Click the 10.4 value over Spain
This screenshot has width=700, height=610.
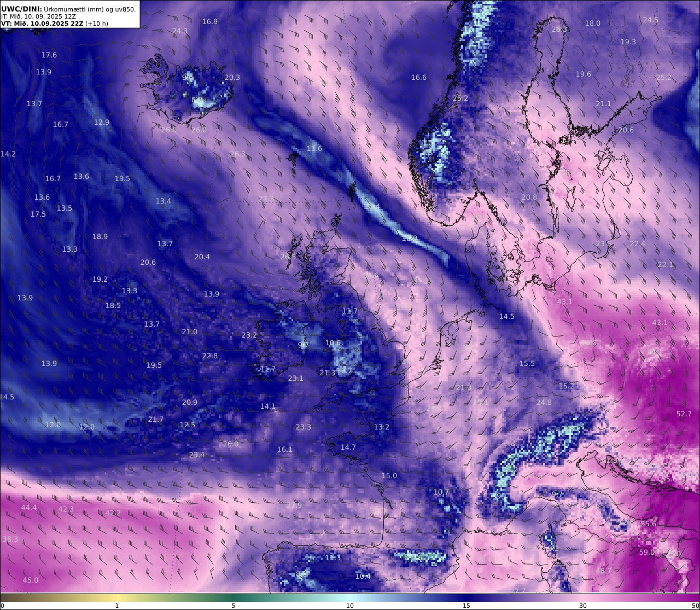click(x=363, y=576)
